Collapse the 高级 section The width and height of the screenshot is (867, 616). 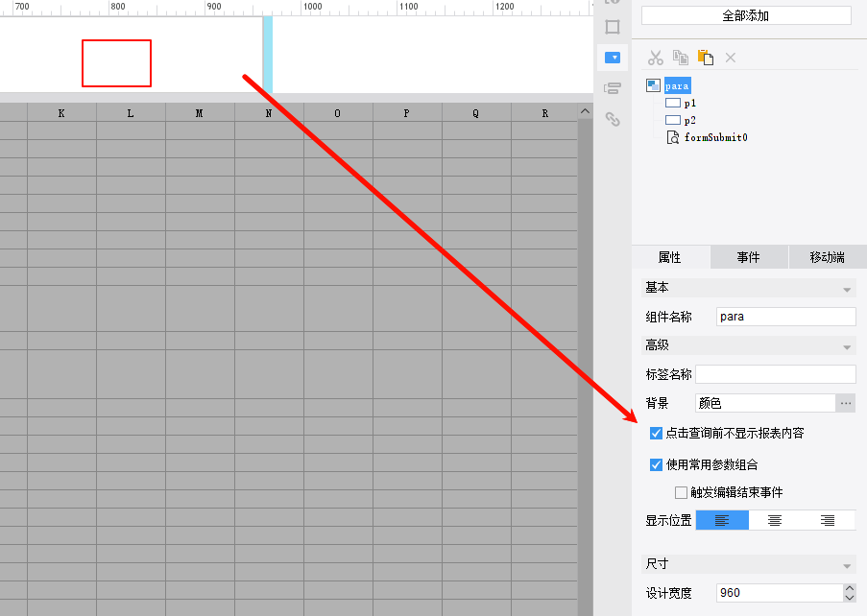pos(847,347)
